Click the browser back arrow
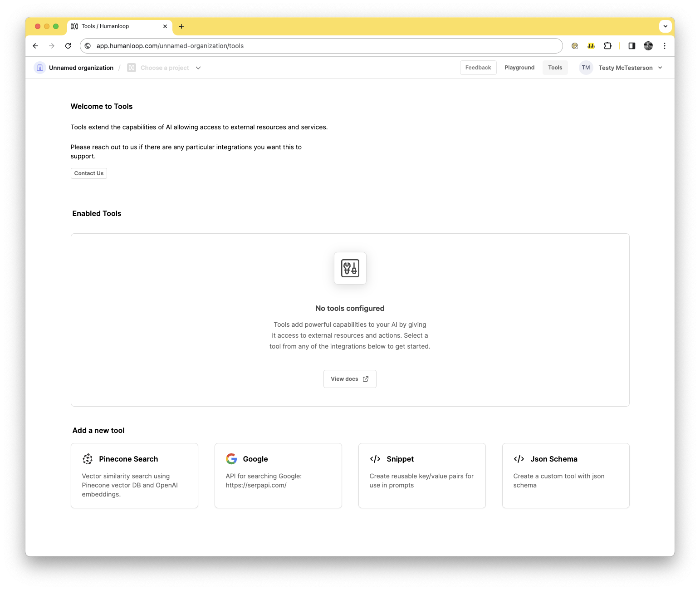This screenshot has height=590, width=700. pos(35,46)
